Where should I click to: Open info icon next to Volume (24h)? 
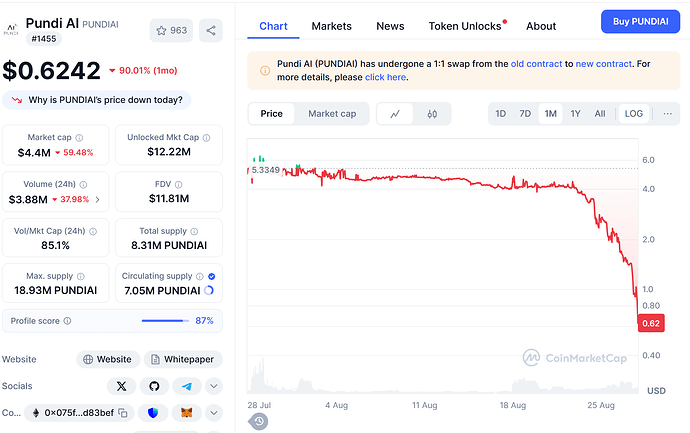coord(83,184)
